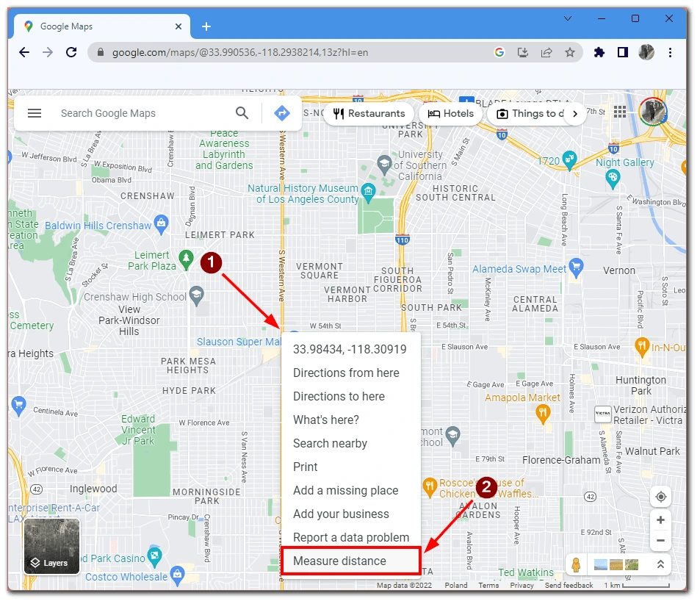The height and width of the screenshot is (604, 700).
Task: Open the Google apps grid icon
Action: (620, 111)
